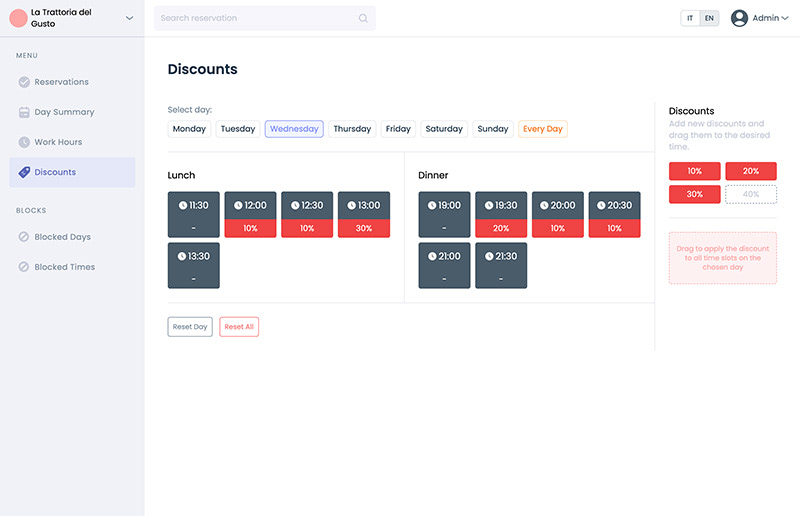Open the Blocked Days prohibition icon

[23, 237]
